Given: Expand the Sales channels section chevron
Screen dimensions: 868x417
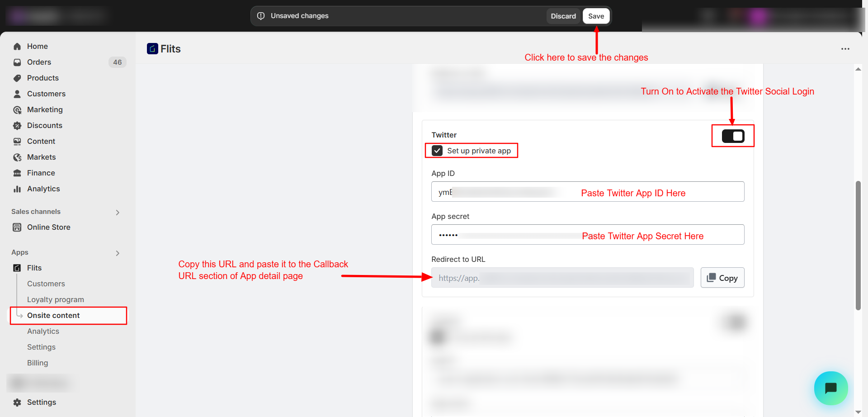Looking at the screenshot, I should click(118, 213).
